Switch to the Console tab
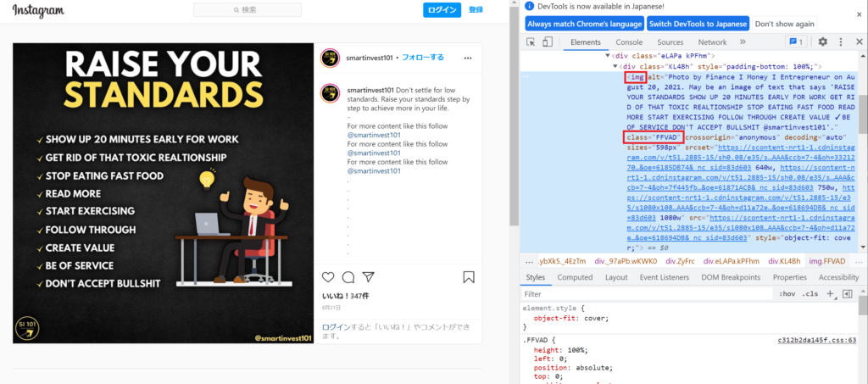Screen dimensions: 868x384 tap(628, 42)
